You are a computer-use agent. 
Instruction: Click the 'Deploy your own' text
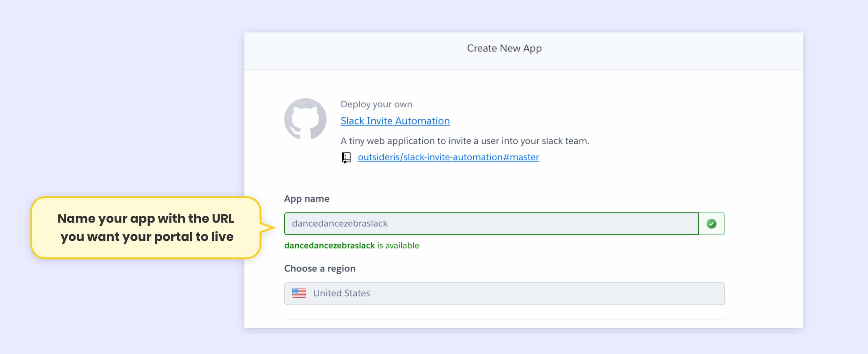click(376, 104)
